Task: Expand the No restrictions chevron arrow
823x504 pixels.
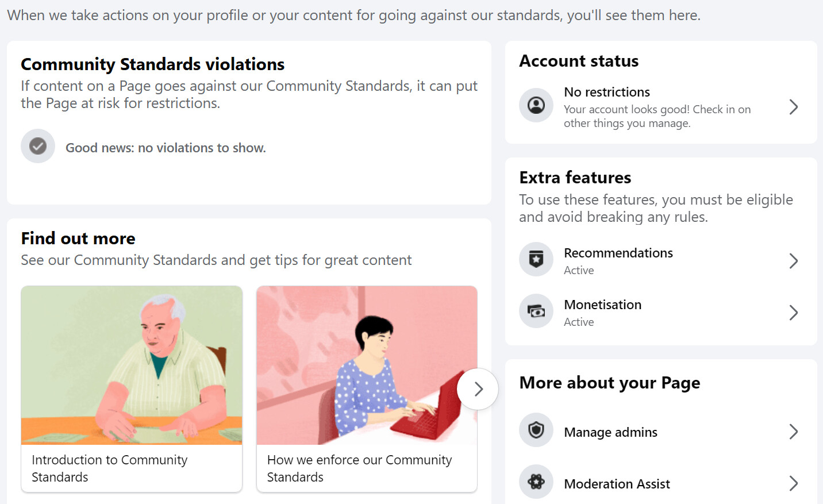Action: [x=794, y=107]
